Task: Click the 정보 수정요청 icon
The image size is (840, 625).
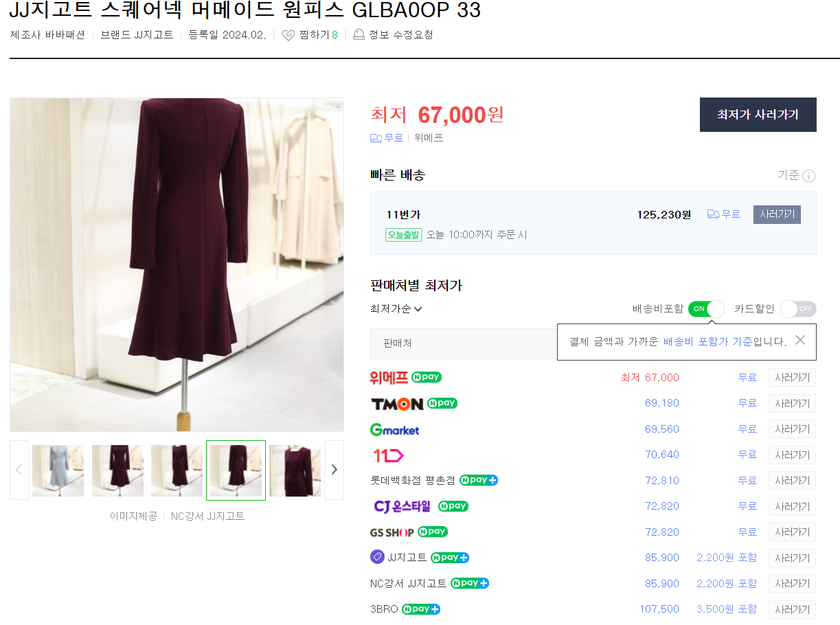Action: pos(359,34)
